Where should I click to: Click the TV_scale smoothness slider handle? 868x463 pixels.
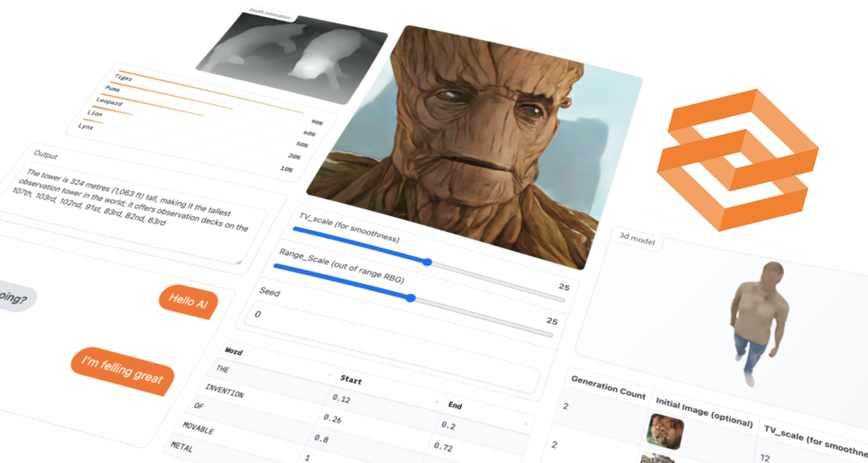pyautogui.click(x=427, y=262)
